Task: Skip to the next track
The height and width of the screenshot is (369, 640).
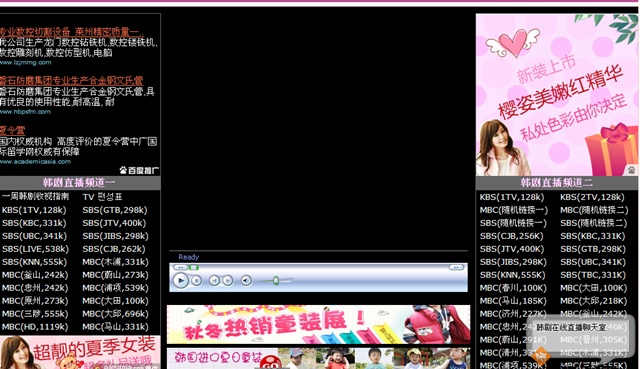Action: click(228, 280)
